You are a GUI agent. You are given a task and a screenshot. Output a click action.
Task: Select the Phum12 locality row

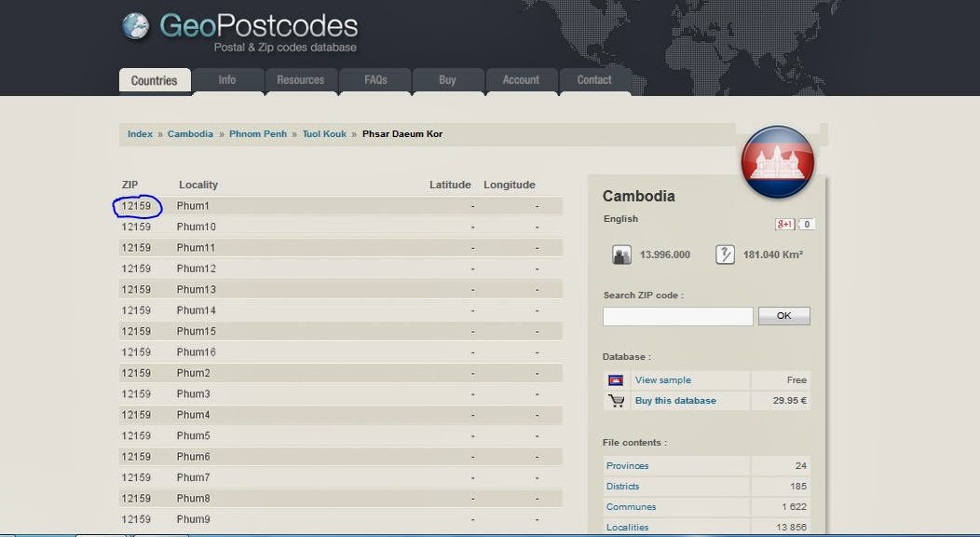click(341, 268)
